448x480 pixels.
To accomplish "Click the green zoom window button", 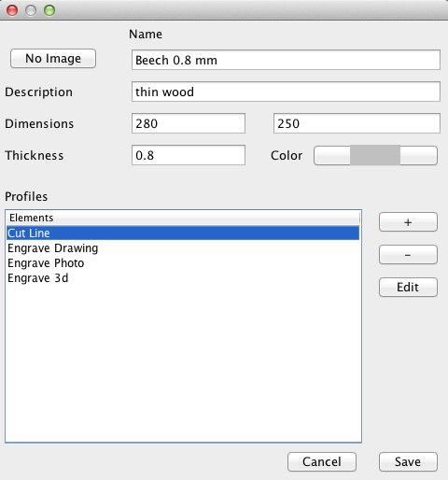I will pyautogui.click(x=49, y=10).
